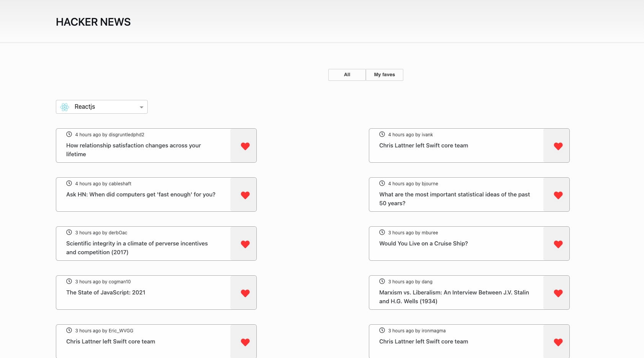Expand the dropdown arrow beside Reactjs
This screenshot has width=644, height=358.
tap(141, 107)
